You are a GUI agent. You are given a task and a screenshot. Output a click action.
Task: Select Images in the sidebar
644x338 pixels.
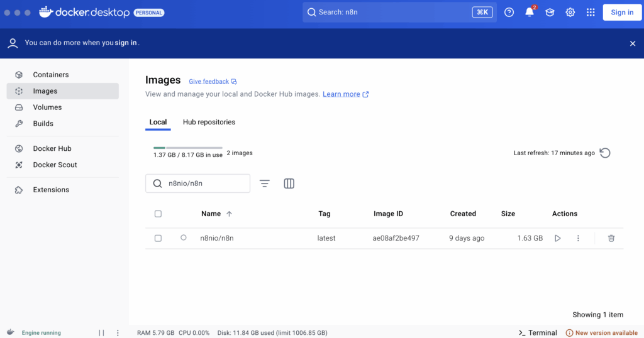[x=62, y=91]
